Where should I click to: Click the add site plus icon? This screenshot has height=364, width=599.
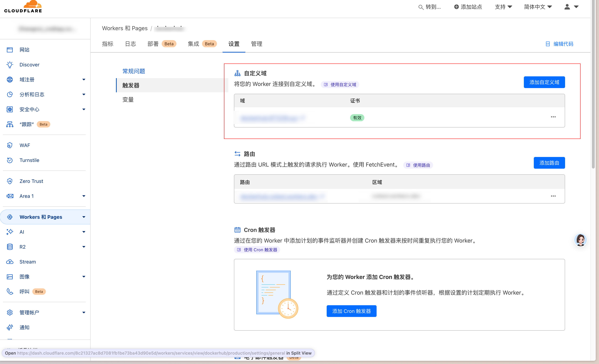pos(456,7)
